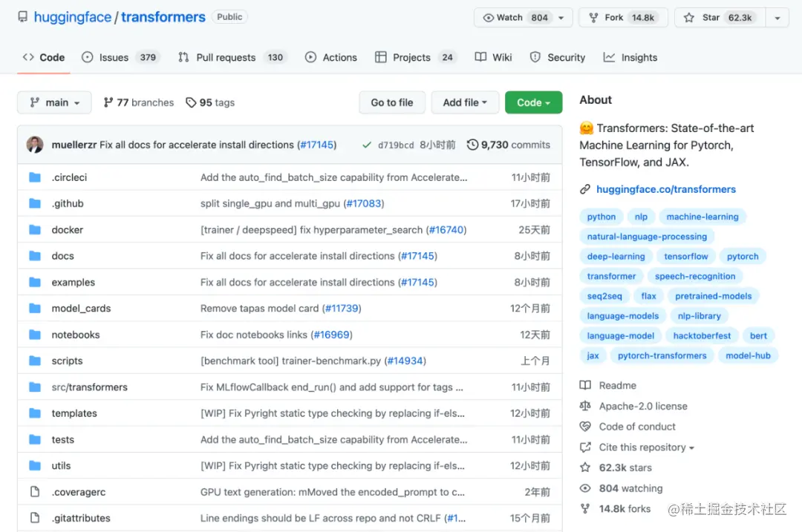Click the Star icon in the header
This screenshot has width=802, height=532.
[689, 18]
